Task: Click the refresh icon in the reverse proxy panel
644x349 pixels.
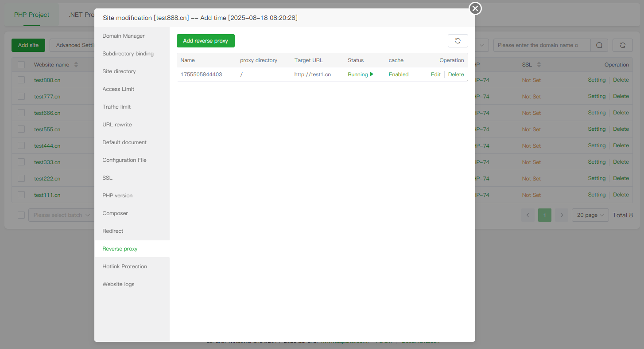Action: pyautogui.click(x=458, y=41)
